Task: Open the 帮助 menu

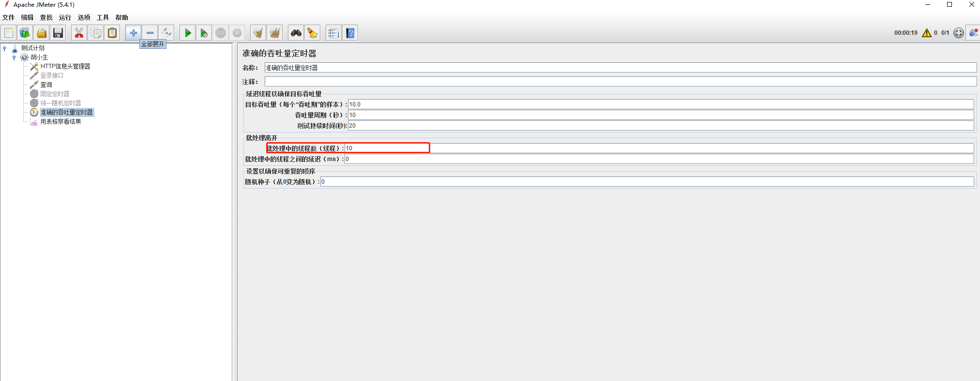Action: [x=121, y=17]
